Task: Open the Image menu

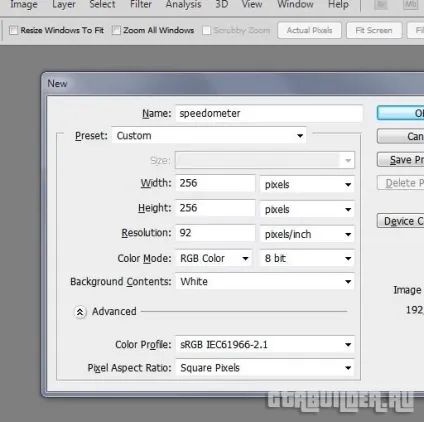Action: (24, 5)
